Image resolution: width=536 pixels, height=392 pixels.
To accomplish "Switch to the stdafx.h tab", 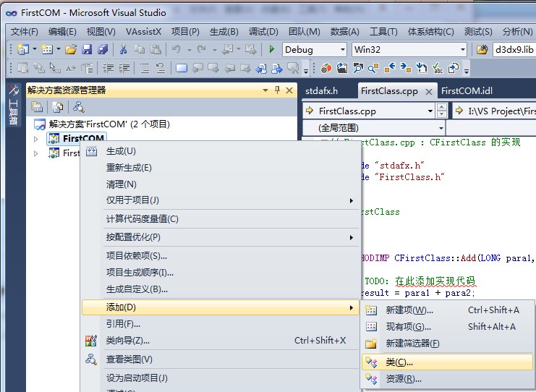I will [x=321, y=91].
